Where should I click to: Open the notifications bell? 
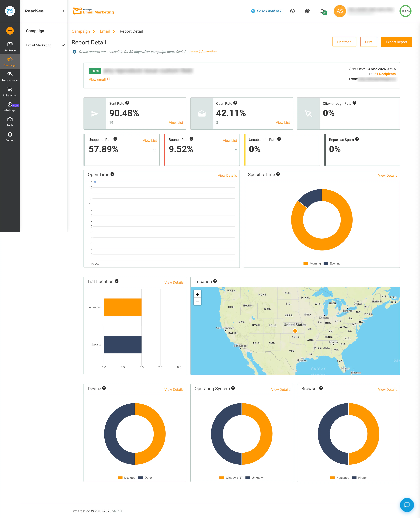(x=322, y=11)
